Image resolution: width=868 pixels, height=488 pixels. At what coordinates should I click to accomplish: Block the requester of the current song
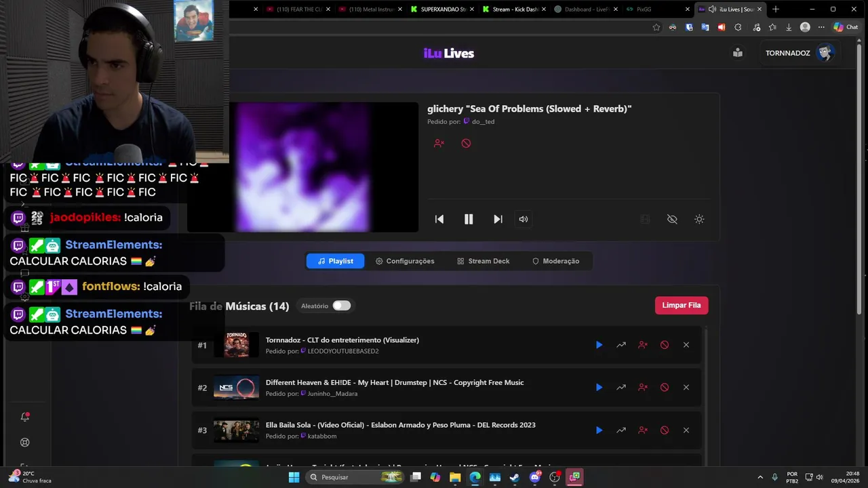439,143
